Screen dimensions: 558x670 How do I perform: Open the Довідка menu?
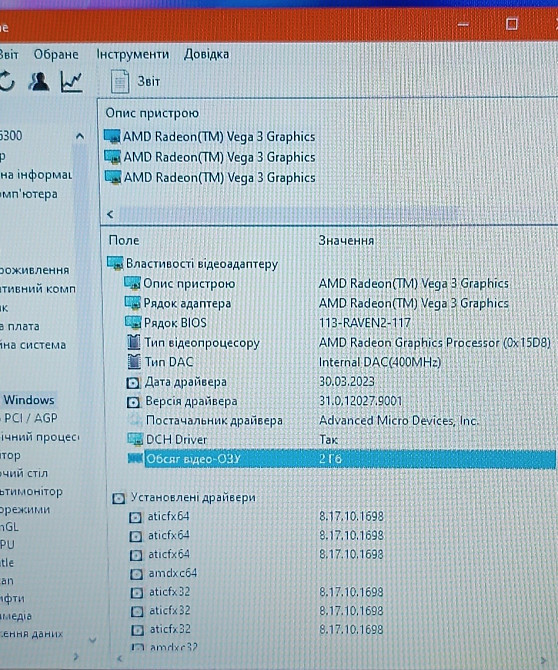click(x=206, y=54)
